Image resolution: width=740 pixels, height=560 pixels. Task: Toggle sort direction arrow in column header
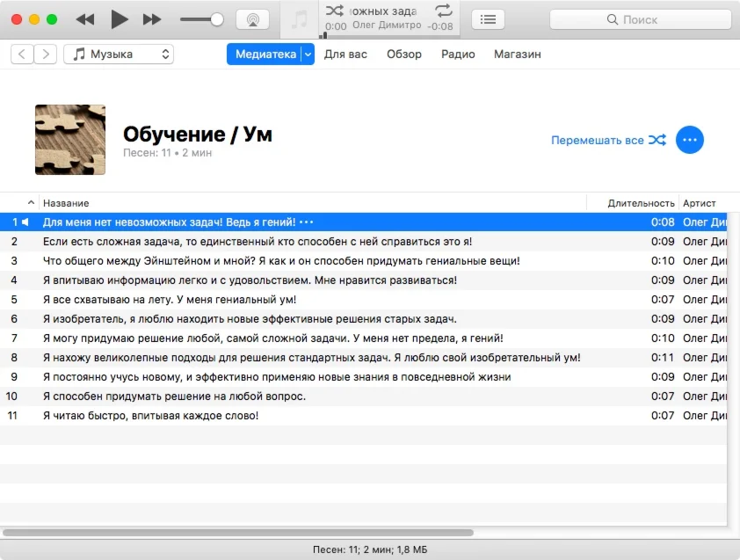[x=32, y=203]
